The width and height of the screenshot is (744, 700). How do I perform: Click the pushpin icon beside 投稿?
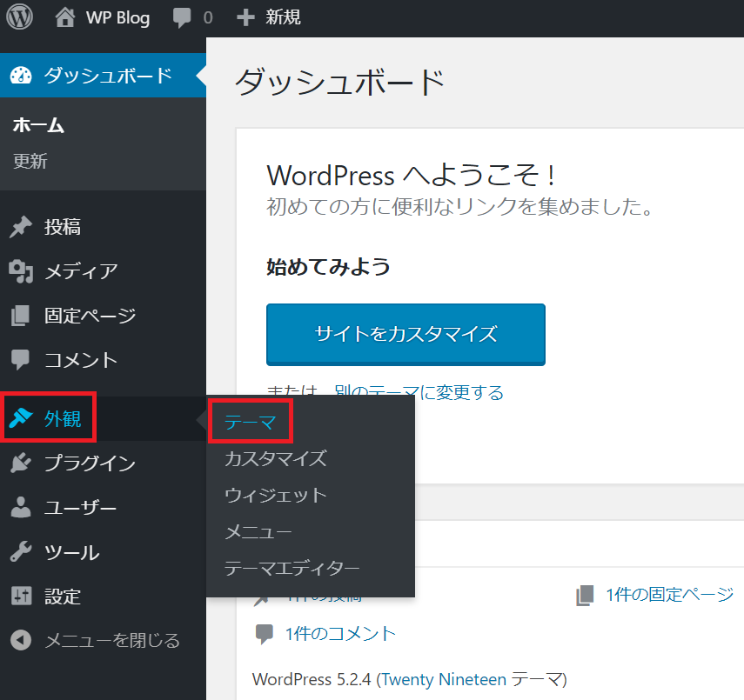(x=21, y=228)
